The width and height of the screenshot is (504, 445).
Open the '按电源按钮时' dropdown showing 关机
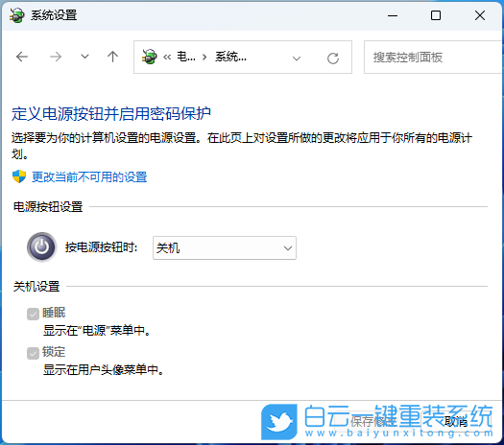click(x=225, y=247)
